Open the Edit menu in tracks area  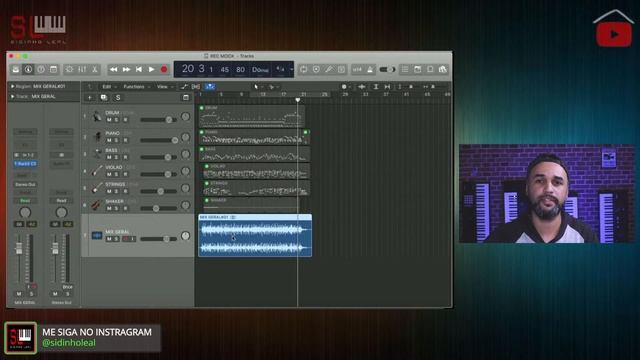click(x=108, y=87)
